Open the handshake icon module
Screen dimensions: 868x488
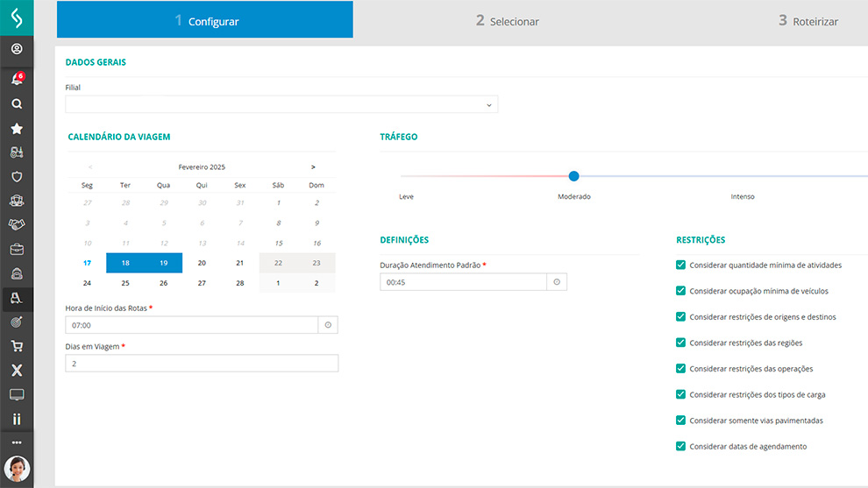(x=17, y=224)
